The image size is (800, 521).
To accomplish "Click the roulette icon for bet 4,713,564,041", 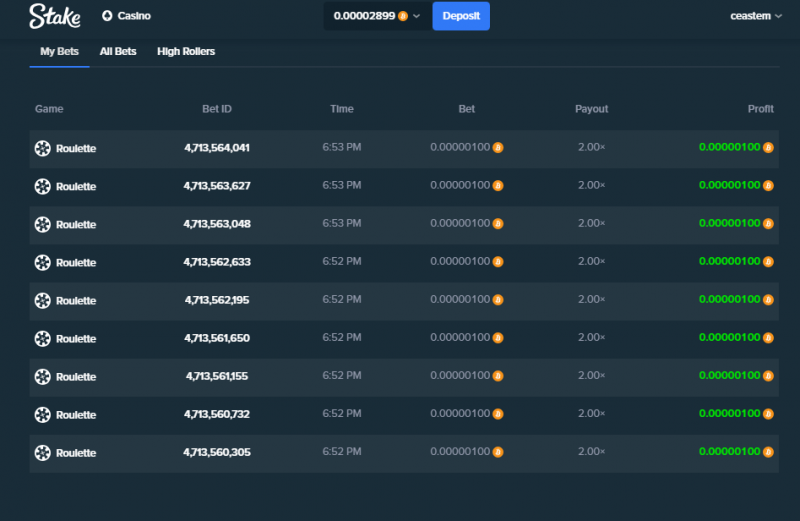I will click(x=42, y=148).
